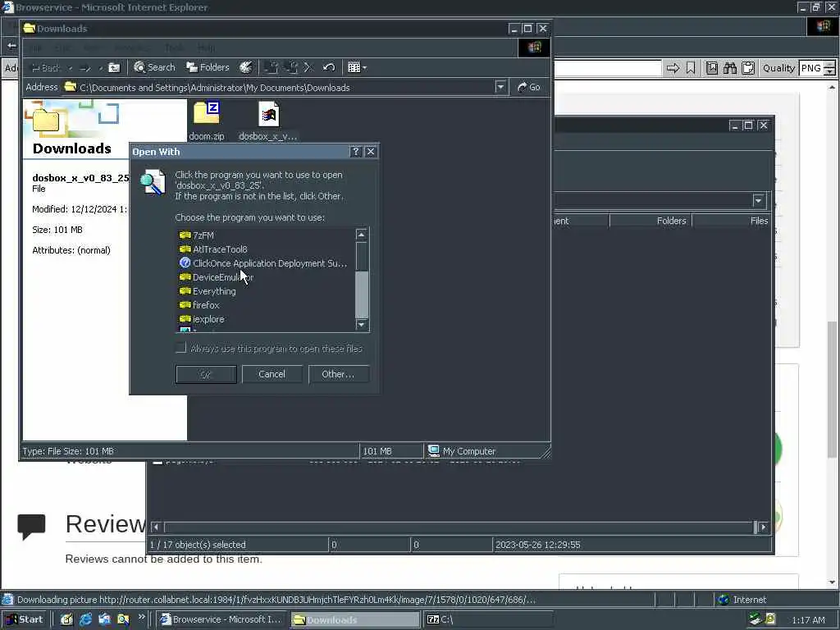Click the Start button
Screen dimensions: 840x630
tap(25, 620)
